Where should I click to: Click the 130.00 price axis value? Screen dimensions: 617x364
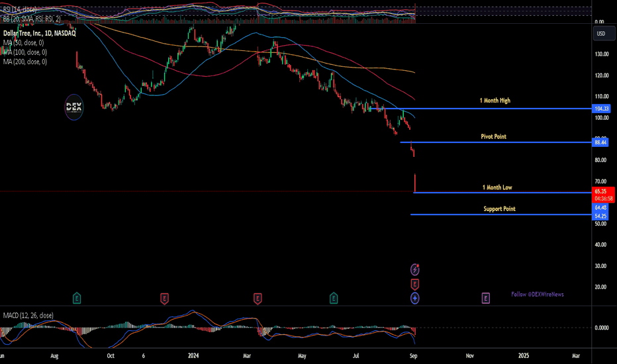(602, 54)
